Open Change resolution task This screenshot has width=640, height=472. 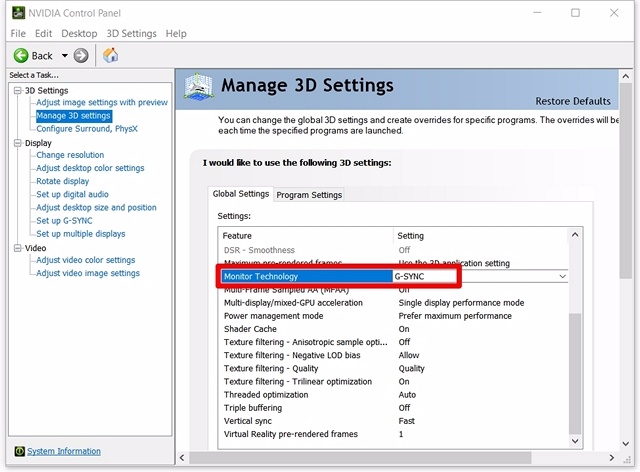pos(70,155)
